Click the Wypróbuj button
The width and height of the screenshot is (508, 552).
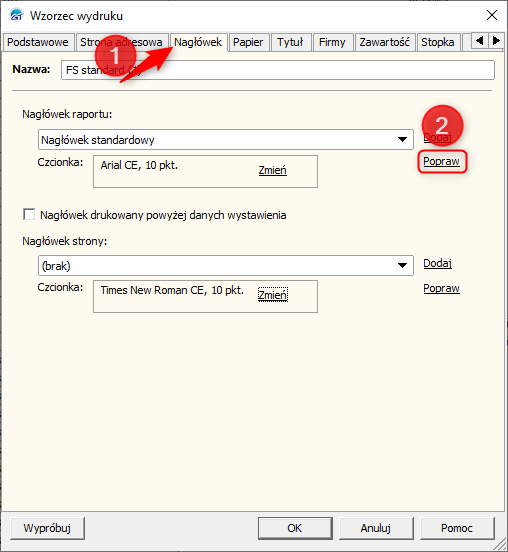pyautogui.click(x=48, y=528)
